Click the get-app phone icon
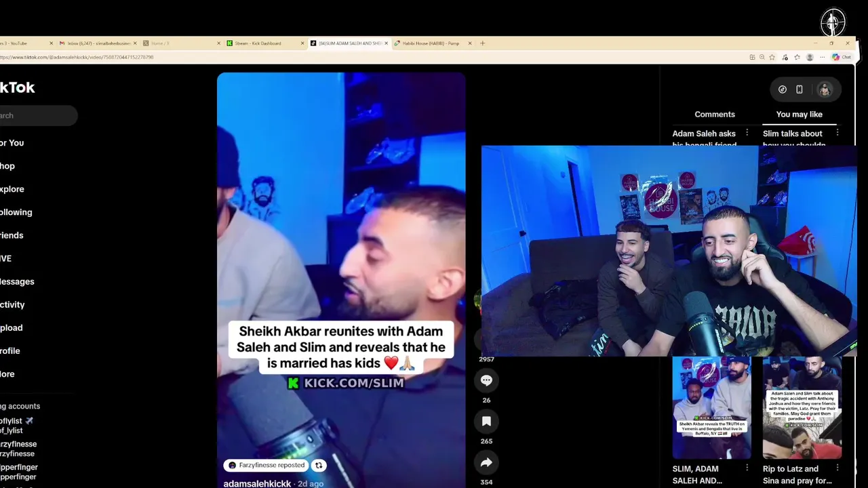 click(800, 89)
